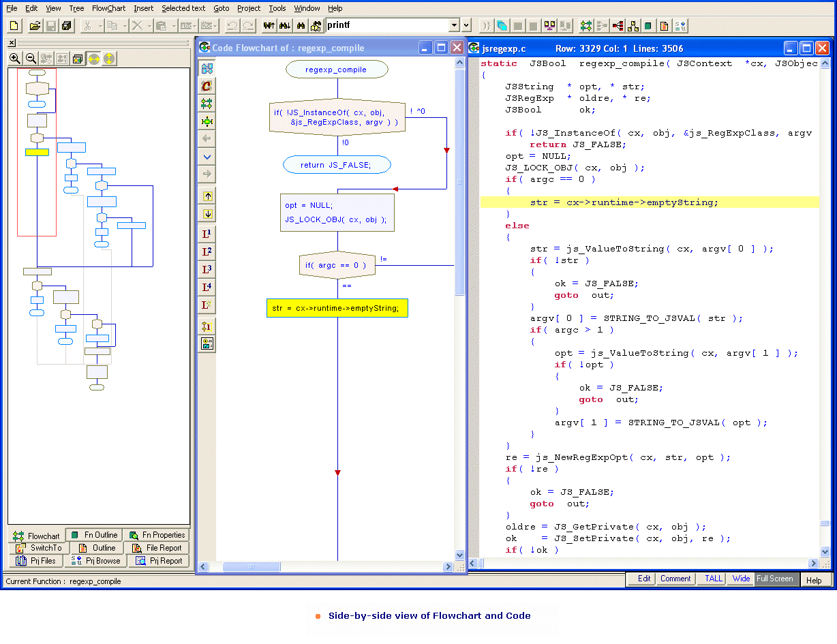Open the File menu
837x644 pixels.
[x=12, y=8]
